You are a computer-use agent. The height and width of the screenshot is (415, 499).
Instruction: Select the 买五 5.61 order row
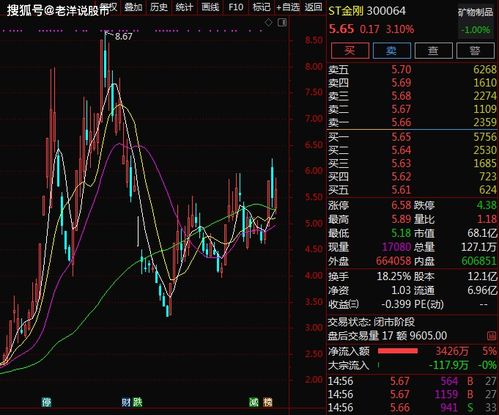pyautogui.click(x=412, y=190)
